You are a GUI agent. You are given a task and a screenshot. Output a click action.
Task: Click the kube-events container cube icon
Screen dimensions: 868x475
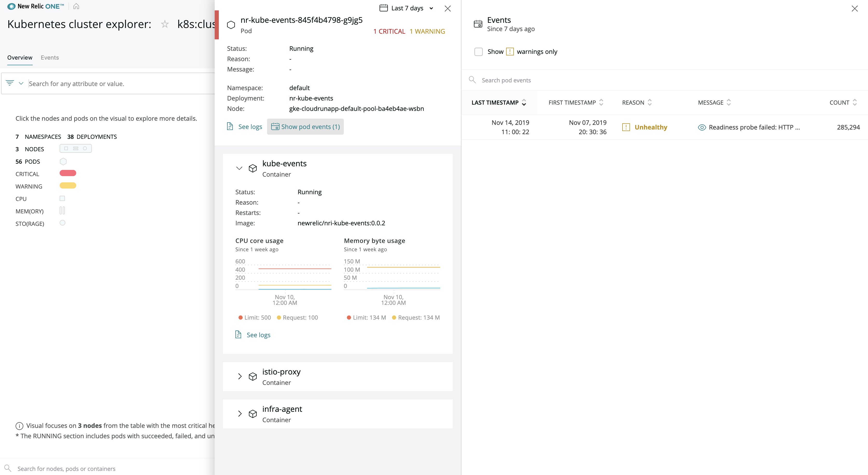[x=253, y=168]
